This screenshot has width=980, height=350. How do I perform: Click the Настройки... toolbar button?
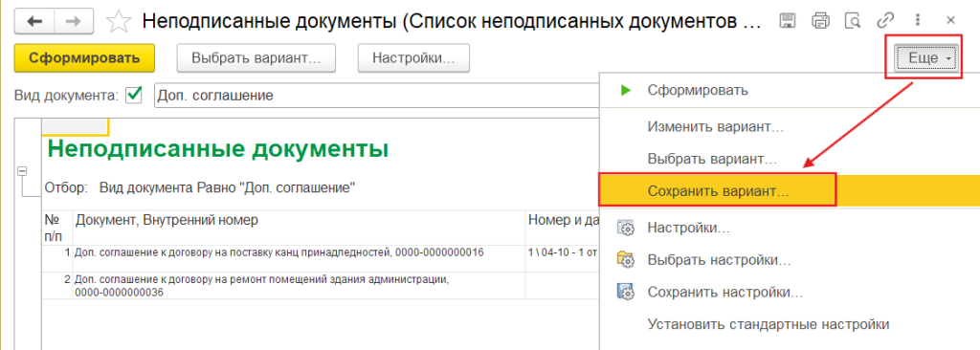click(x=413, y=58)
